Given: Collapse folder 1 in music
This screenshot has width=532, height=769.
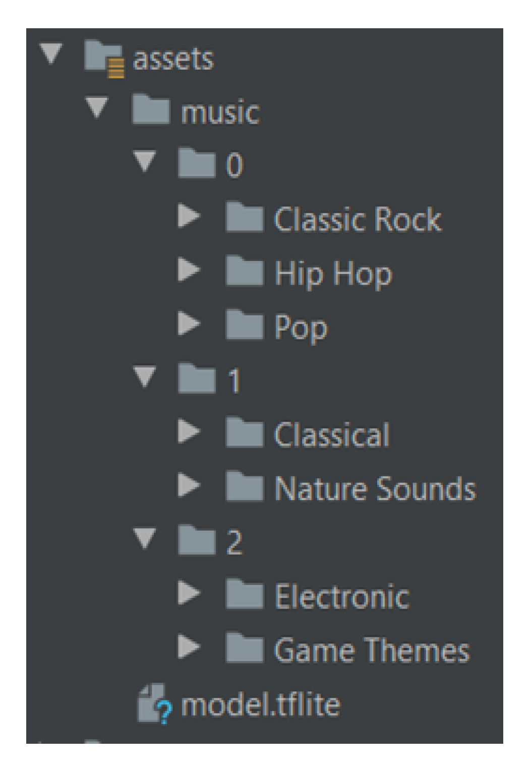Looking at the screenshot, I should 145,376.
